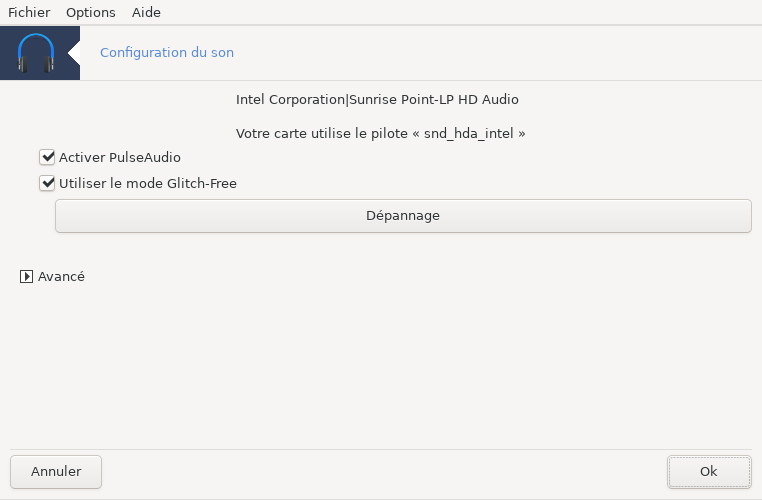762x500 pixels.
Task: Cancel with the Annuler button
Action: point(56,471)
